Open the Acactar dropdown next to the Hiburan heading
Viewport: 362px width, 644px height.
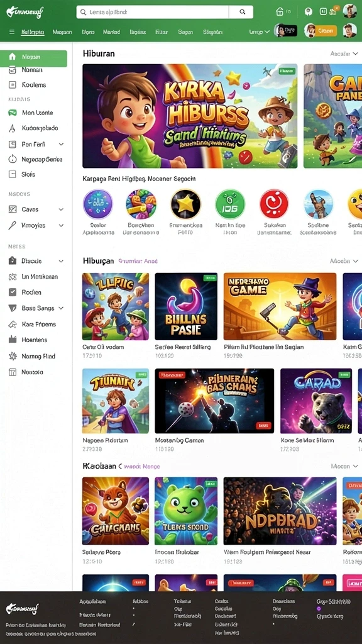point(344,54)
